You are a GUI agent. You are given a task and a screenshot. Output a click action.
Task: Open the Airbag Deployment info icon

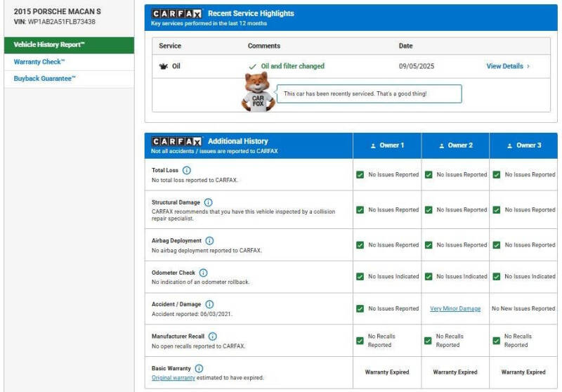coord(209,240)
